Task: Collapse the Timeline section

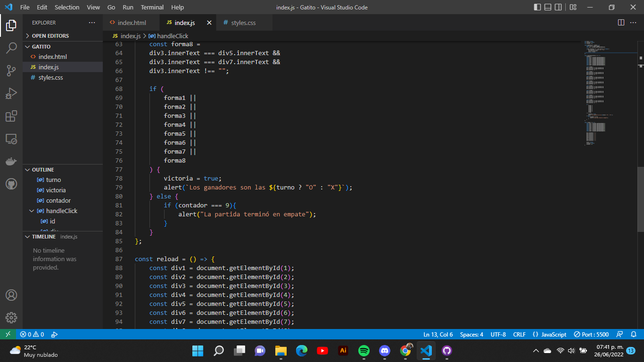Action: pyautogui.click(x=63, y=237)
